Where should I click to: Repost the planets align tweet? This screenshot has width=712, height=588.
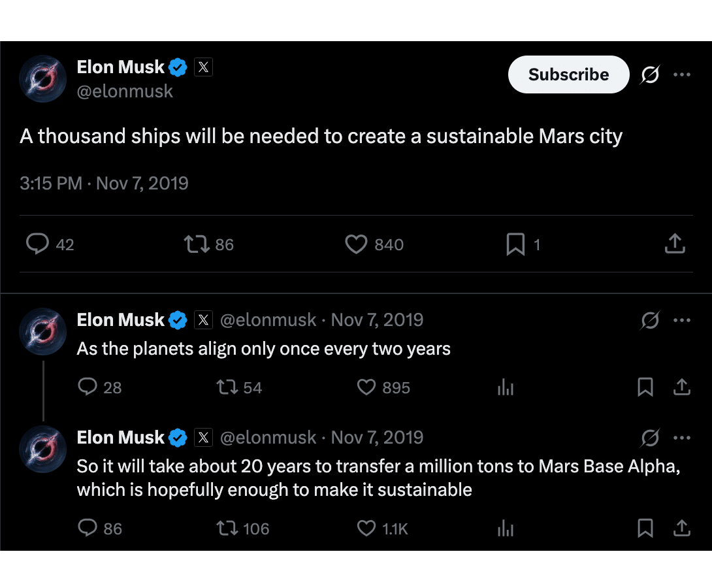click(227, 387)
